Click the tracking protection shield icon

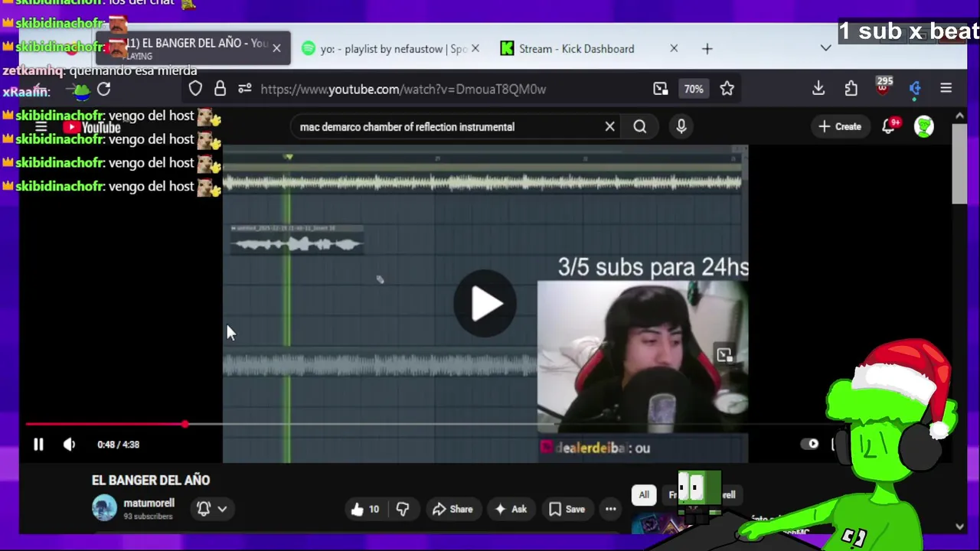(x=195, y=89)
